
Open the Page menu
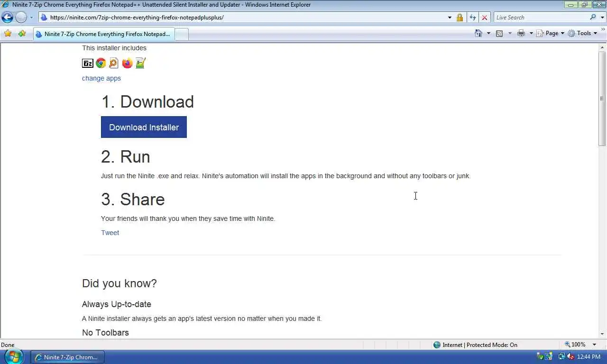551,33
